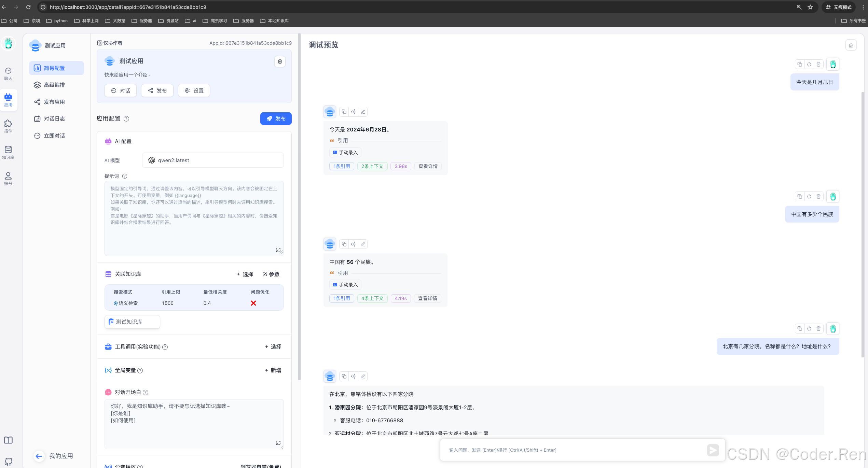Open the AI 模型 qwen2:latest selector
868x468 pixels.
tap(212, 160)
